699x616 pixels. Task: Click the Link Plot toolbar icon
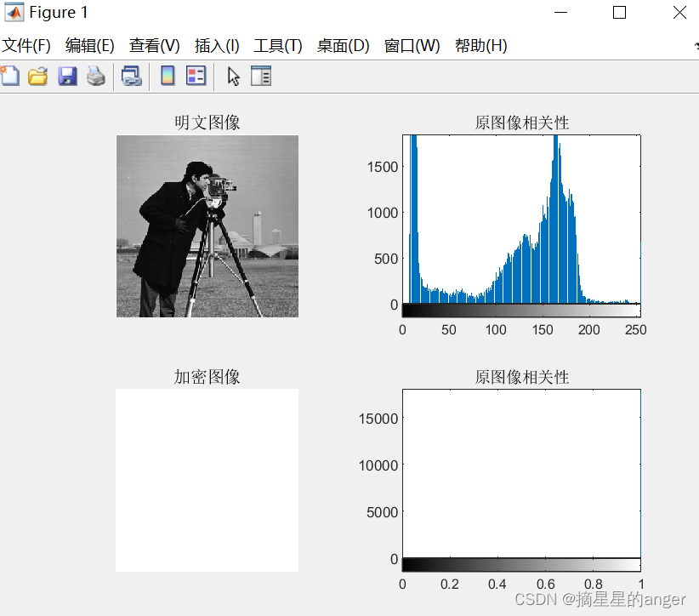[132, 76]
